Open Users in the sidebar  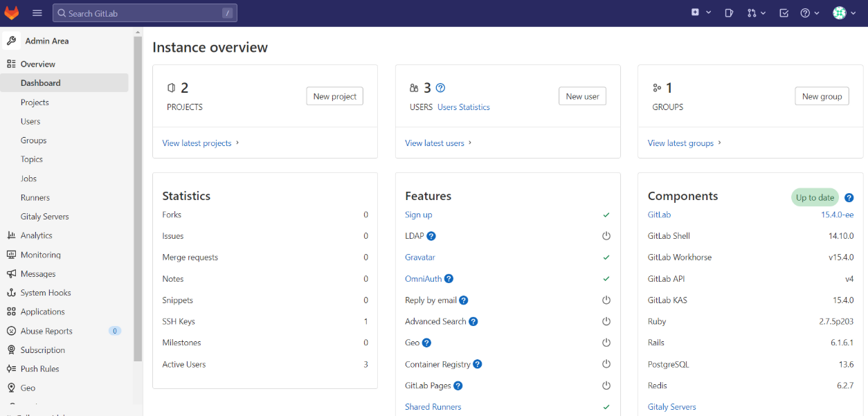pyautogui.click(x=30, y=121)
